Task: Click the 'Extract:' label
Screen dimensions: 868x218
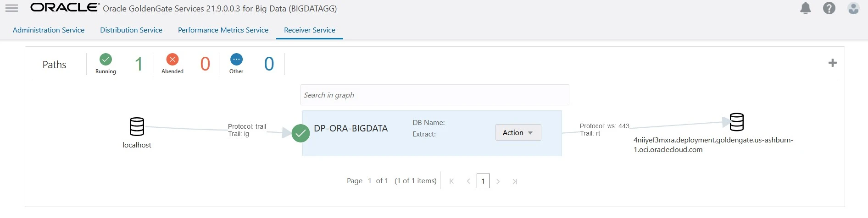Action: point(424,134)
